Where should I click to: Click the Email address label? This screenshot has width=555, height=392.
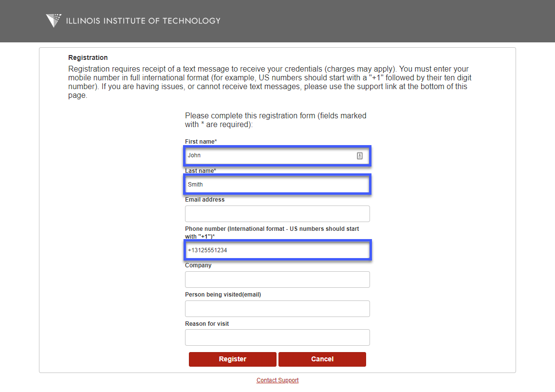click(x=204, y=200)
